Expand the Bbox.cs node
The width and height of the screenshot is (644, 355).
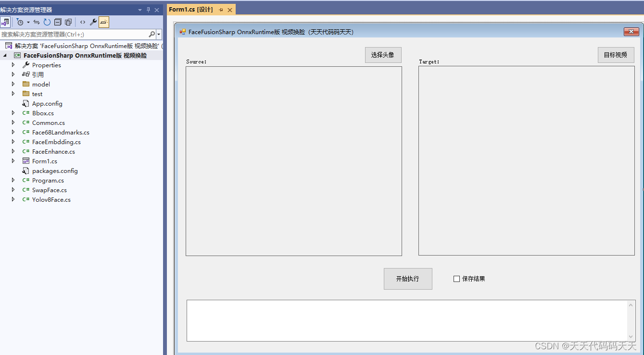tap(13, 113)
